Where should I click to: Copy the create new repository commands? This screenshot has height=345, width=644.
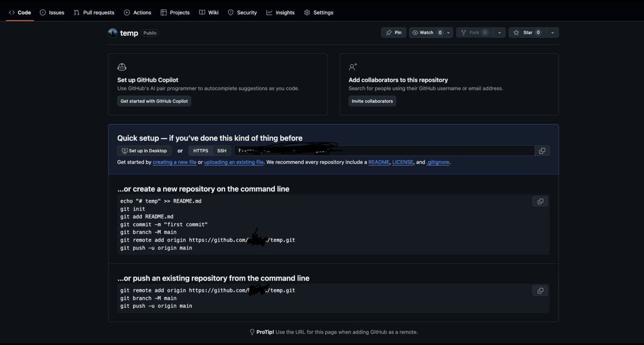tap(540, 202)
